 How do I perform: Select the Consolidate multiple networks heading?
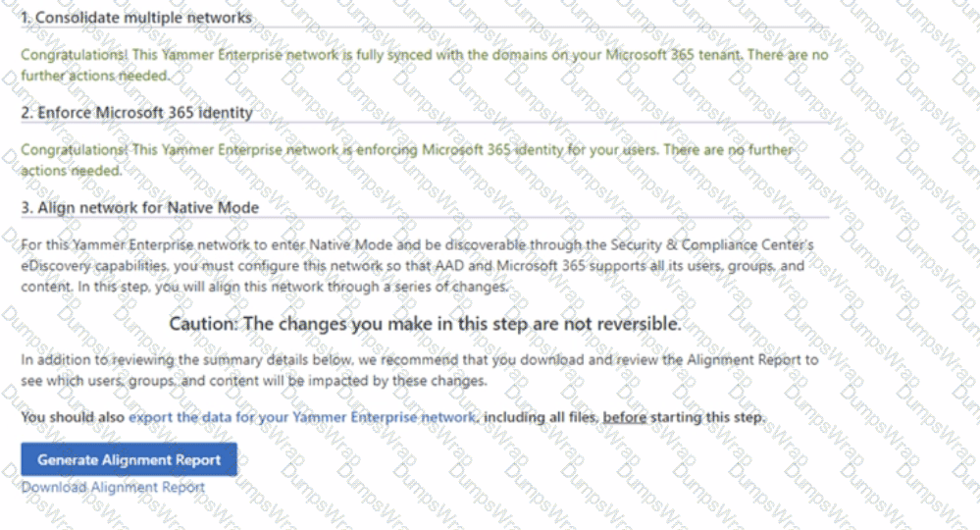click(x=136, y=18)
